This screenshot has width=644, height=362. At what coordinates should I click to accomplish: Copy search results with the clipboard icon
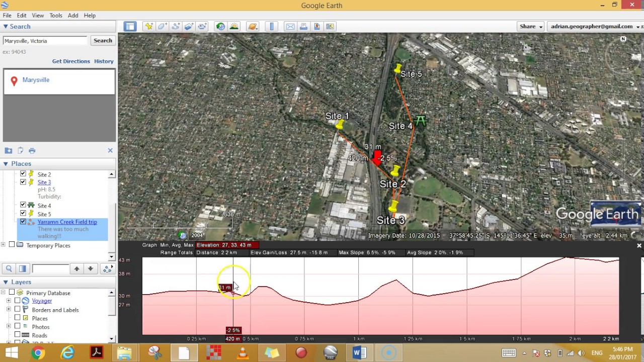(21, 150)
